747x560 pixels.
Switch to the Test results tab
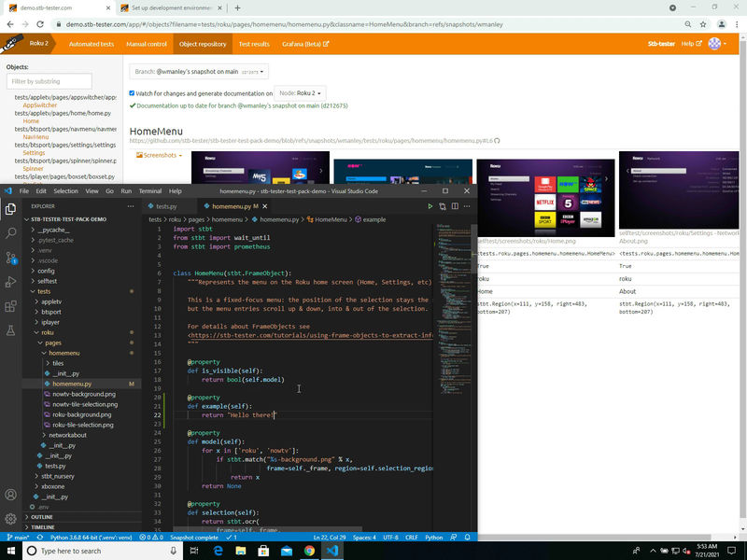(254, 44)
